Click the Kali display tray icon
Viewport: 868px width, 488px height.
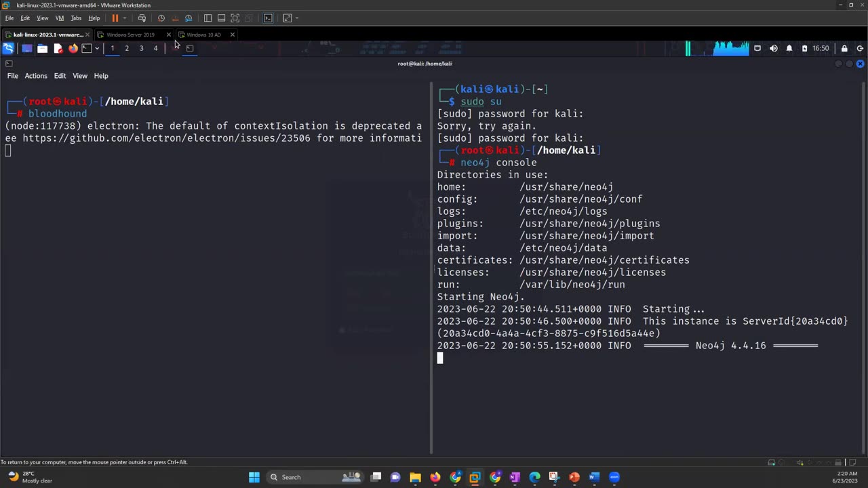757,48
